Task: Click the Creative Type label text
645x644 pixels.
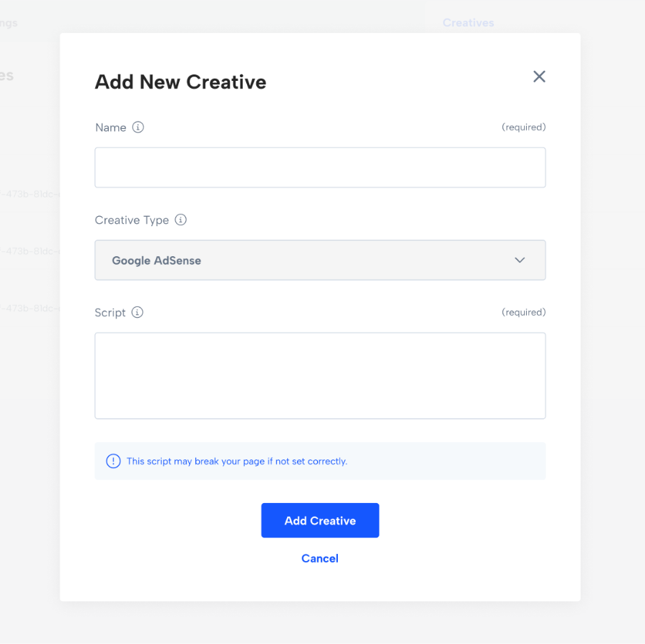Action: tap(132, 220)
